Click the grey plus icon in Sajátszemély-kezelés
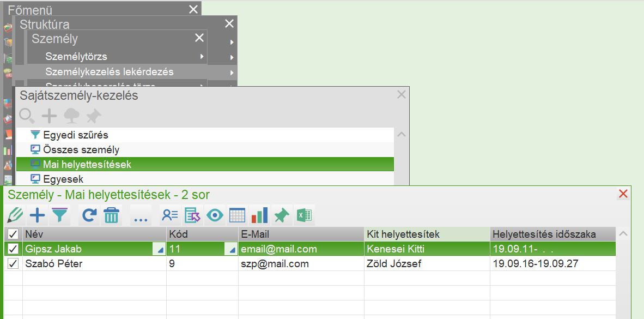This screenshot has width=644, height=319. pyautogui.click(x=49, y=116)
